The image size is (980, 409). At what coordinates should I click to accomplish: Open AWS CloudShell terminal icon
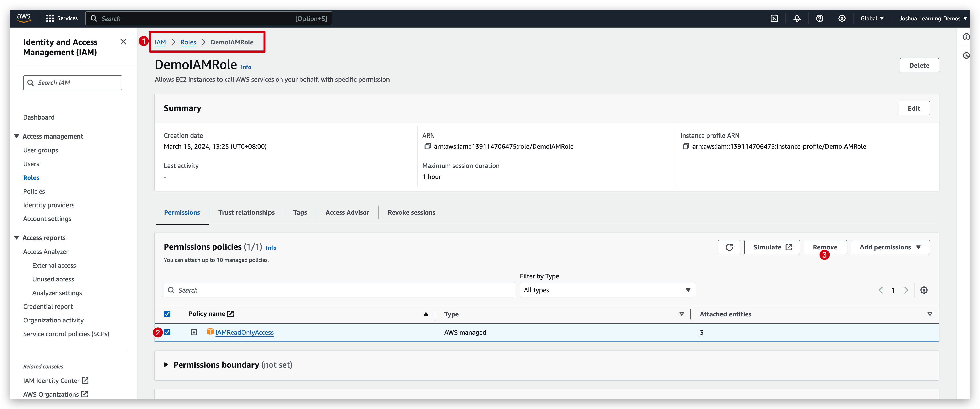click(x=774, y=18)
